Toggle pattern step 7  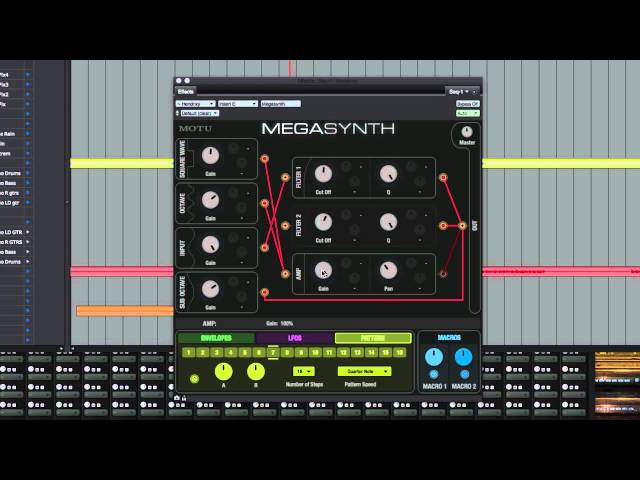pos(273,352)
